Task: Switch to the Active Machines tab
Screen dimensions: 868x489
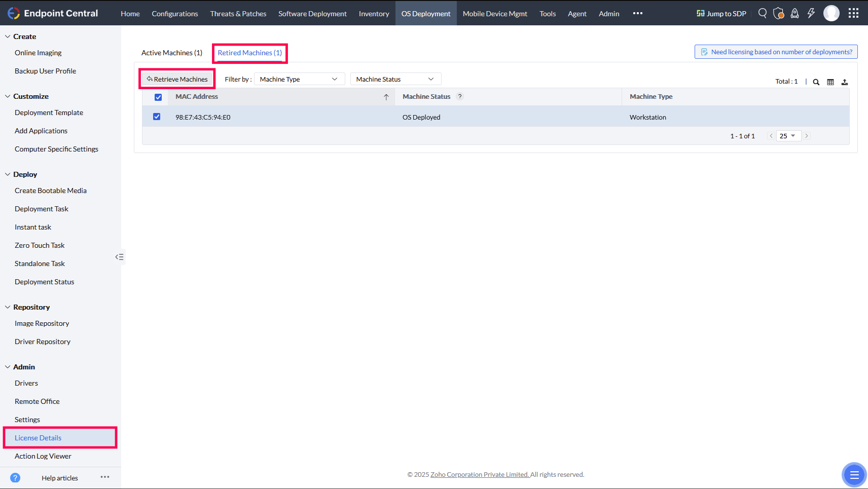Action: click(x=172, y=52)
